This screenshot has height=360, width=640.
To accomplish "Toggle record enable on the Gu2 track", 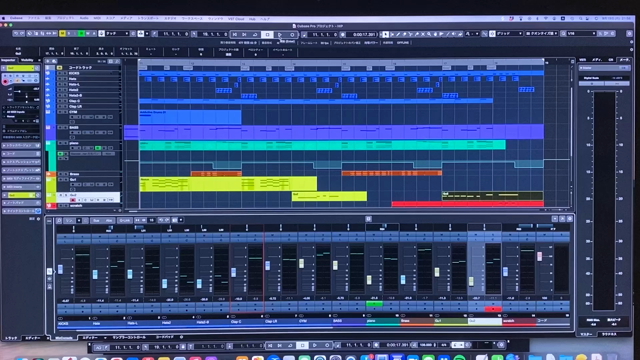I will coord(73,200).
